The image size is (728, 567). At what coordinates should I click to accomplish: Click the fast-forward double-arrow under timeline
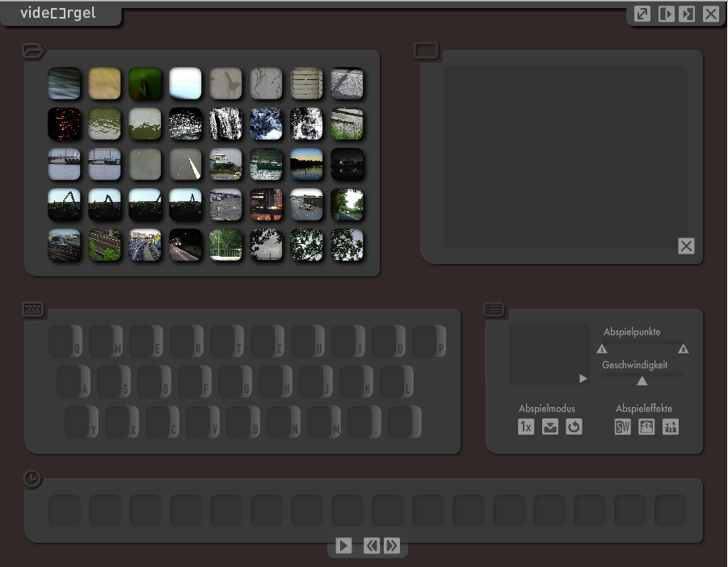click(x=392, y=546)
